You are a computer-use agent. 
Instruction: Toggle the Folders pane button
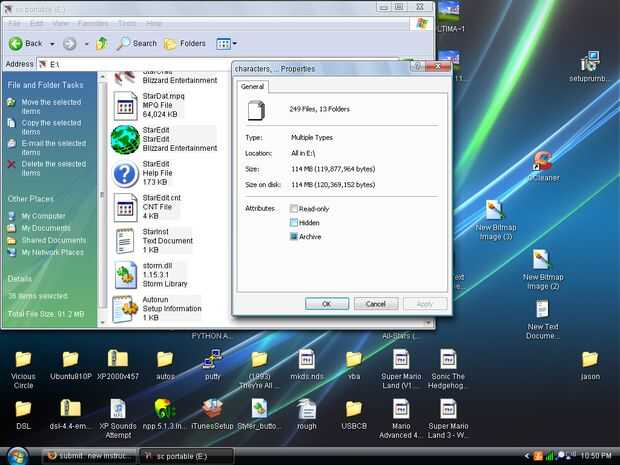pos(185,43)
